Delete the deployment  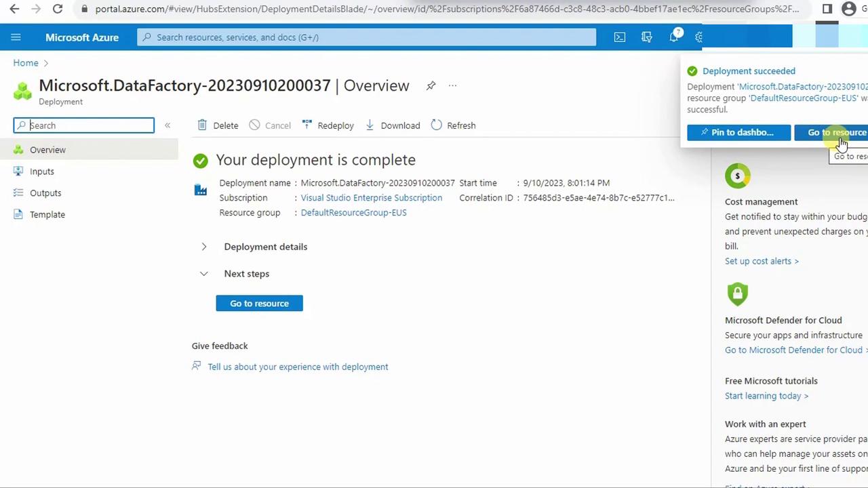(x=218, y=125)
